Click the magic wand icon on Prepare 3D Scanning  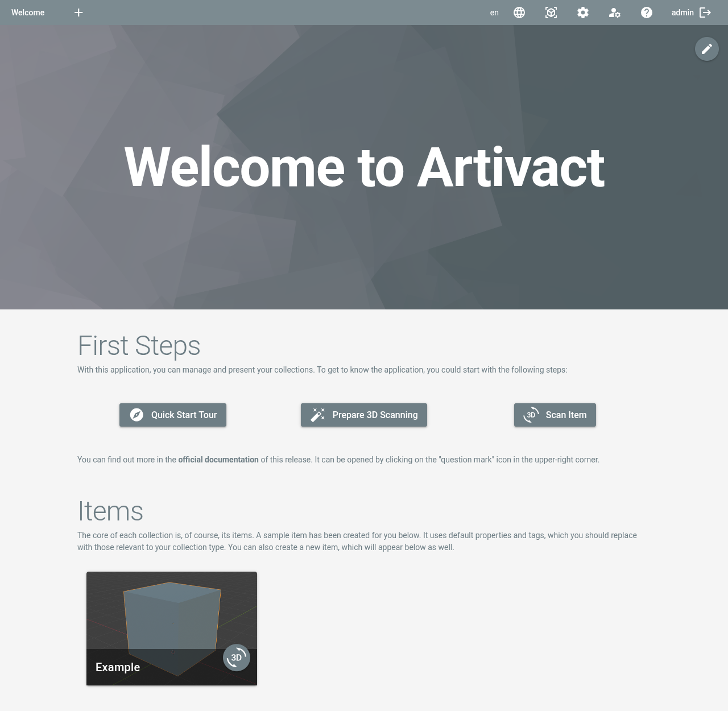318,415
